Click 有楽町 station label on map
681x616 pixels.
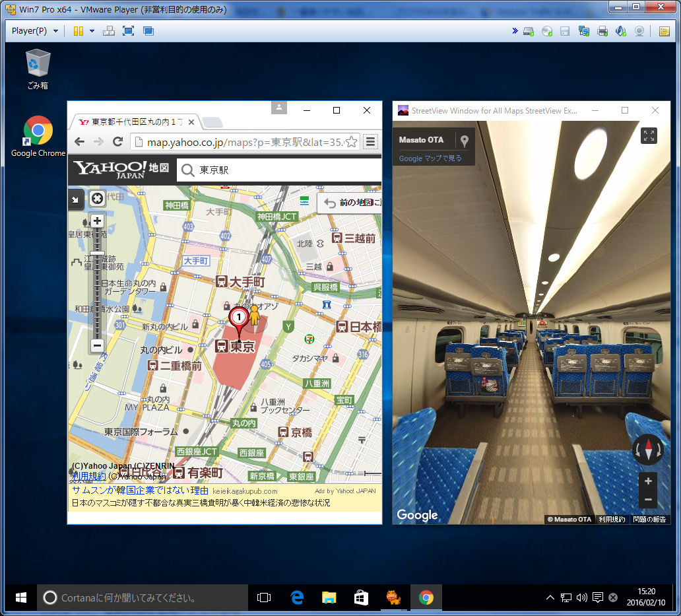pos(198,473)
